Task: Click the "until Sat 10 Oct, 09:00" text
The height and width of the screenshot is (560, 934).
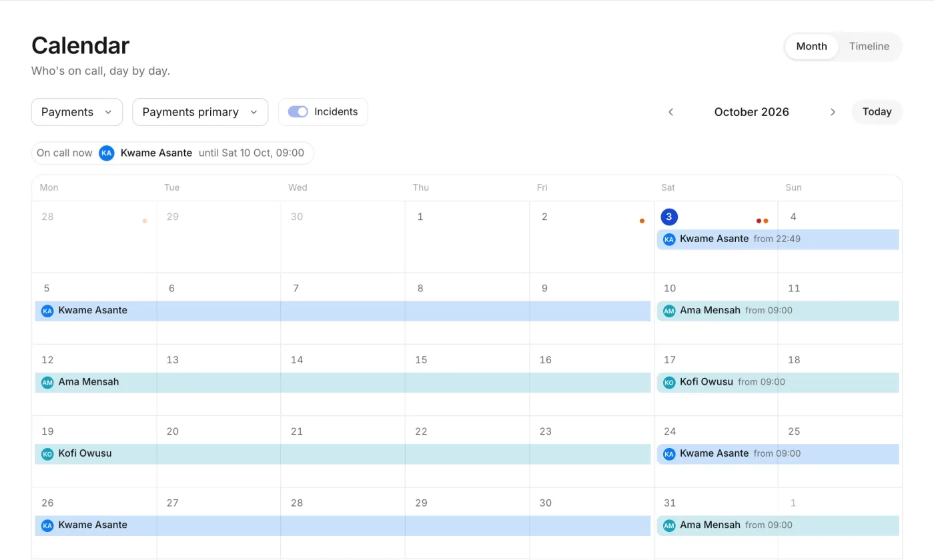Action: (x=252, y=153)
